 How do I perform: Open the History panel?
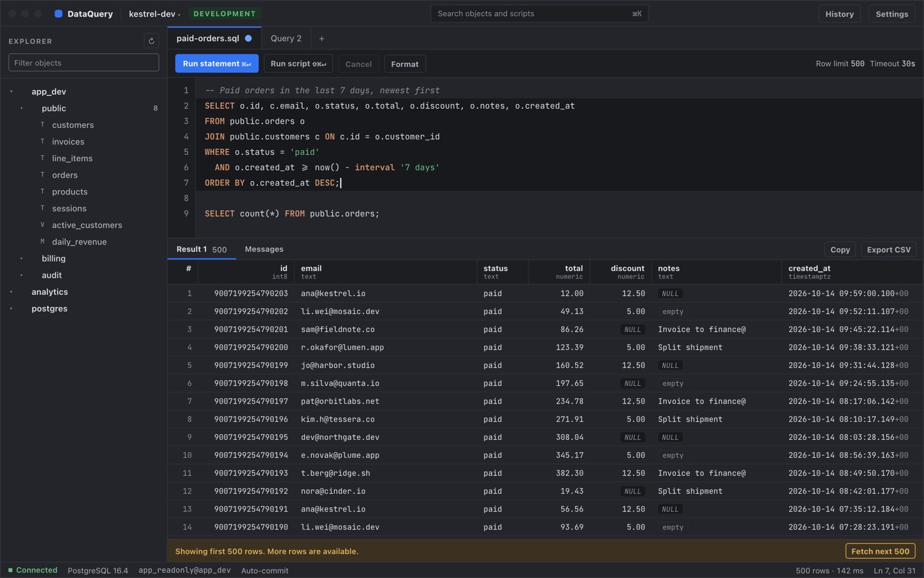click(x=839, y=13)
